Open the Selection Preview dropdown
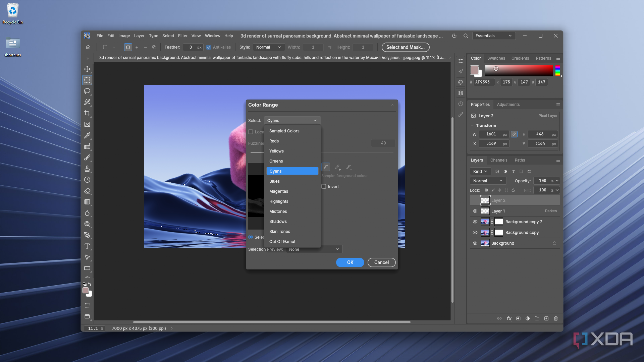The width and height of the screenshot is (644, 362). coord(314,249)
